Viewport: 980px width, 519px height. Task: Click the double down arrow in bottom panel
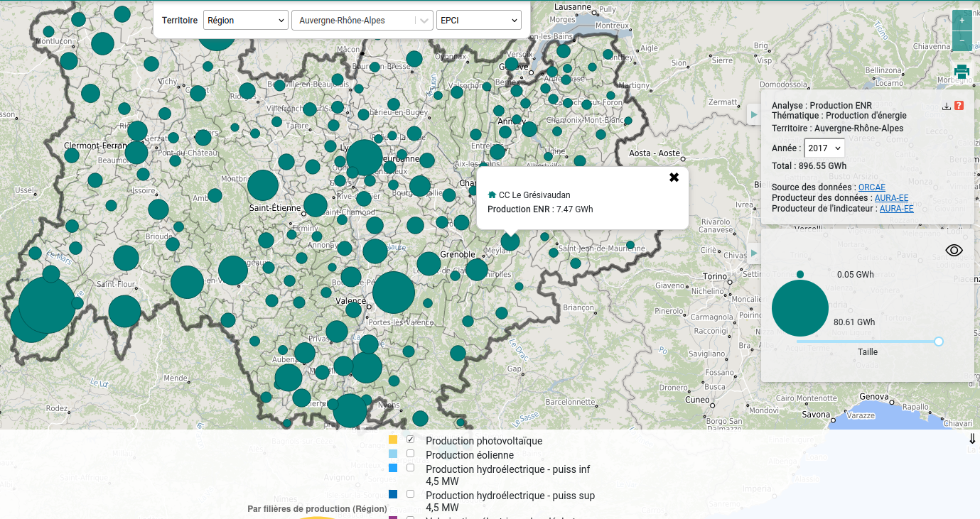coord(972,439)
